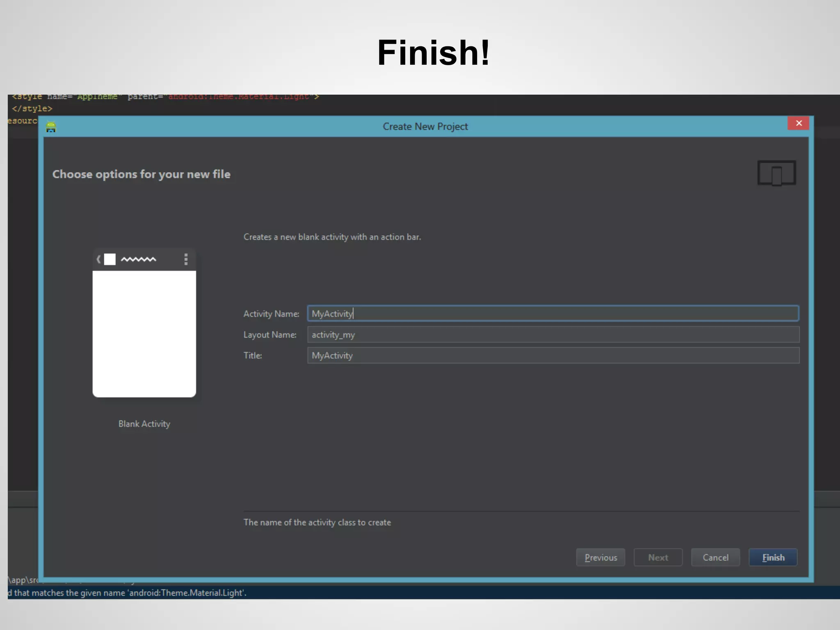Screen dimensions: 840x630
Task: Select the Blank Activity preview thumbnail
Action: click(144, 322)
